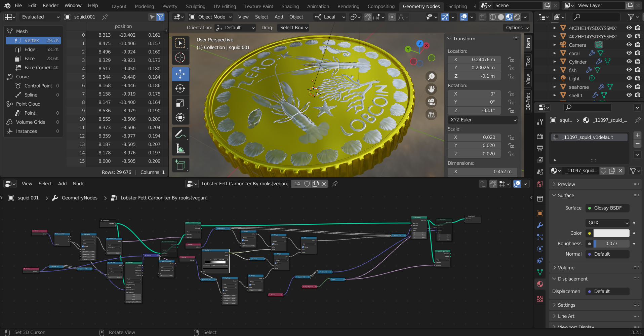Open the Physics properties tab
The width and height of the screenshot is (644, 336).
(540, 249)
